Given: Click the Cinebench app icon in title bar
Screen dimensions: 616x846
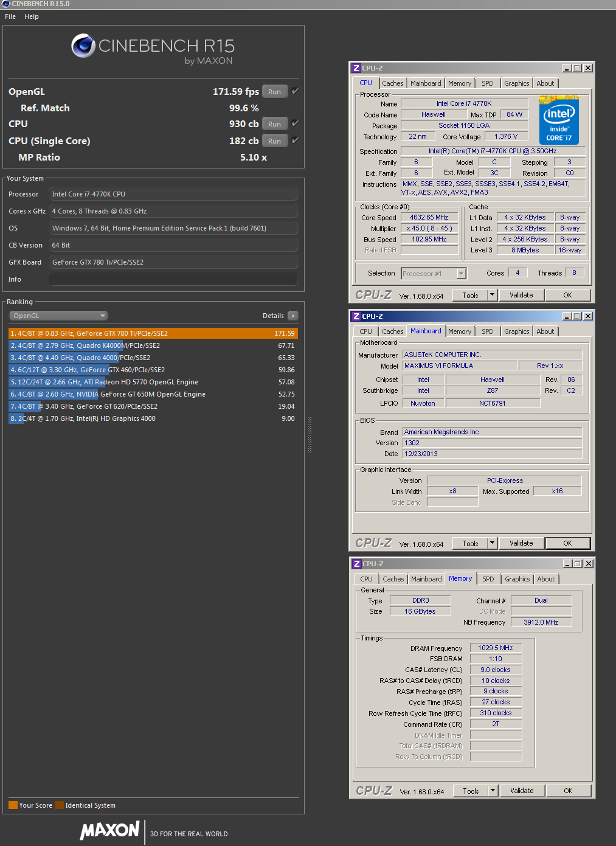Looking at the screenshot, I should (6, 4).
